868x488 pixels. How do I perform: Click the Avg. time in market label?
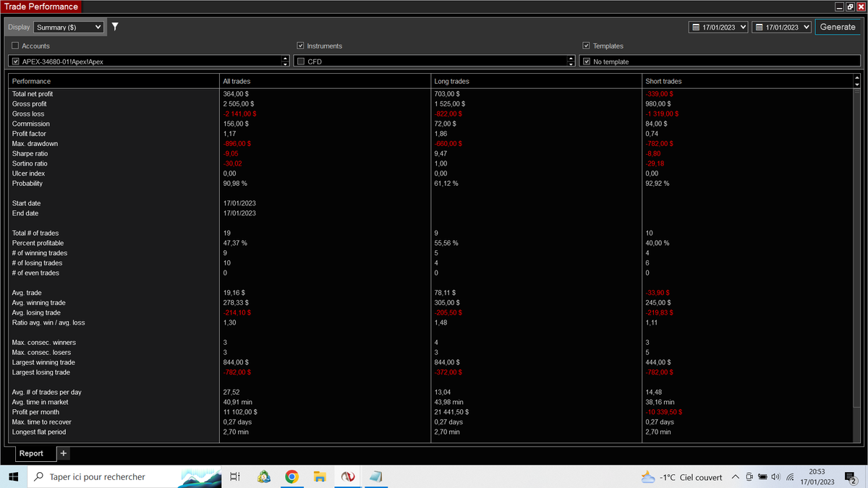[x=41, y=402]
